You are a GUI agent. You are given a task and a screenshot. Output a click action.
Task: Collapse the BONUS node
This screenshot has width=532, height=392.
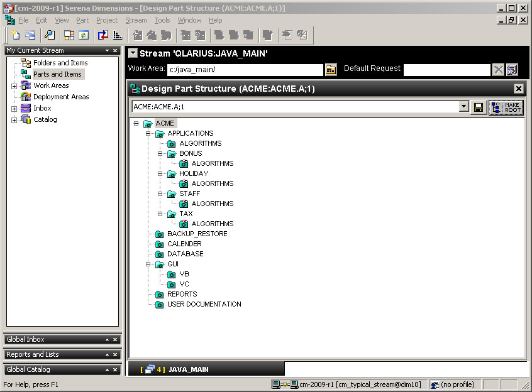pyautogui.click(x=160, y=153)
